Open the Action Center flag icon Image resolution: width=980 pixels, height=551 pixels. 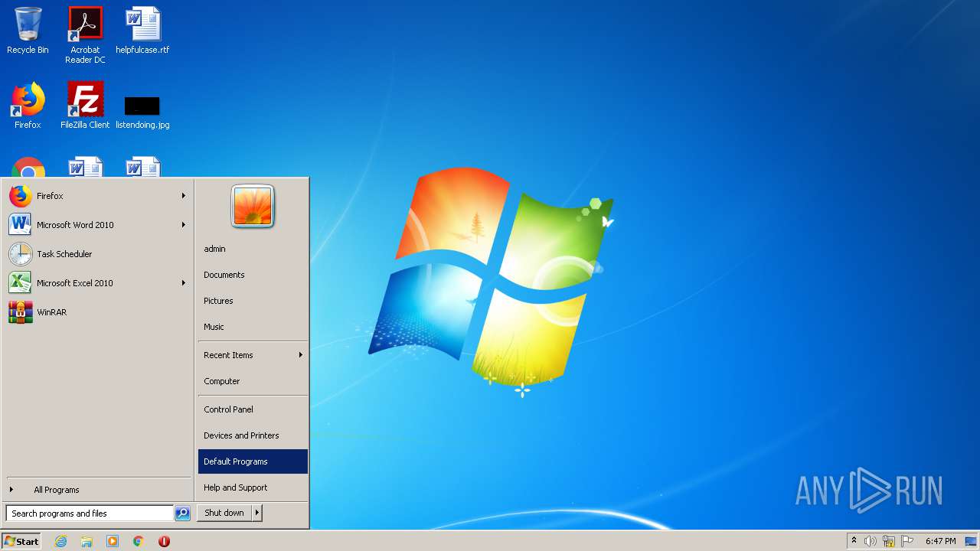[907, 541]
